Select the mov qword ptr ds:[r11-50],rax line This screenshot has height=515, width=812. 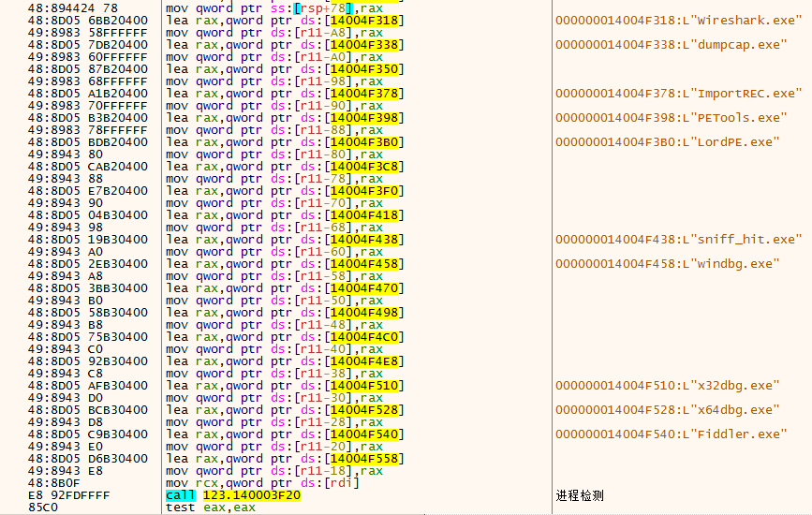coord(274,301)
